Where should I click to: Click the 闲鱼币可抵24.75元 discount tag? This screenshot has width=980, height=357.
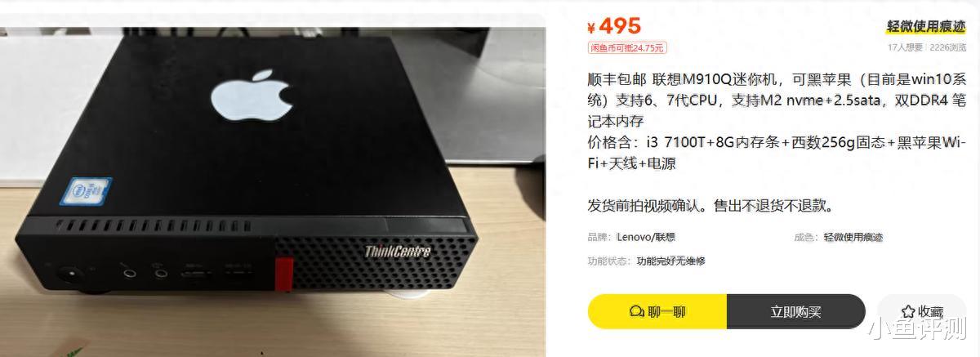[627, 47]
